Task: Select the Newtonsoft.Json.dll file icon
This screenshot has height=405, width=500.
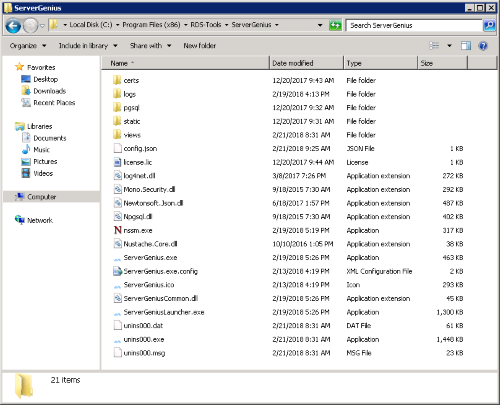Action: click(117, 203)
